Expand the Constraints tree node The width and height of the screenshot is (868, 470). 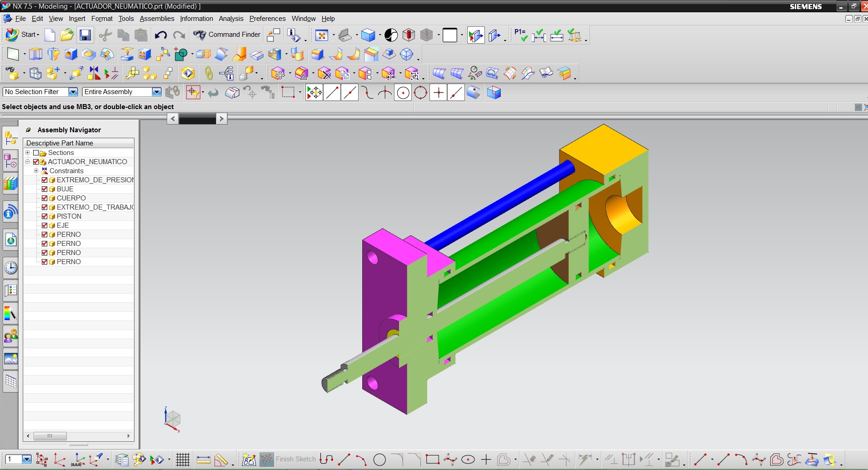click(36, 171)
